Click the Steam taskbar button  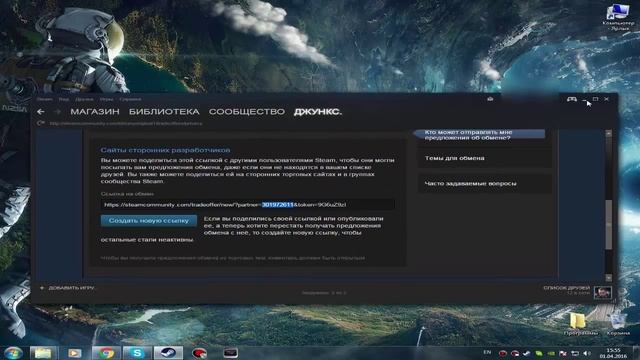click(168, 353)
